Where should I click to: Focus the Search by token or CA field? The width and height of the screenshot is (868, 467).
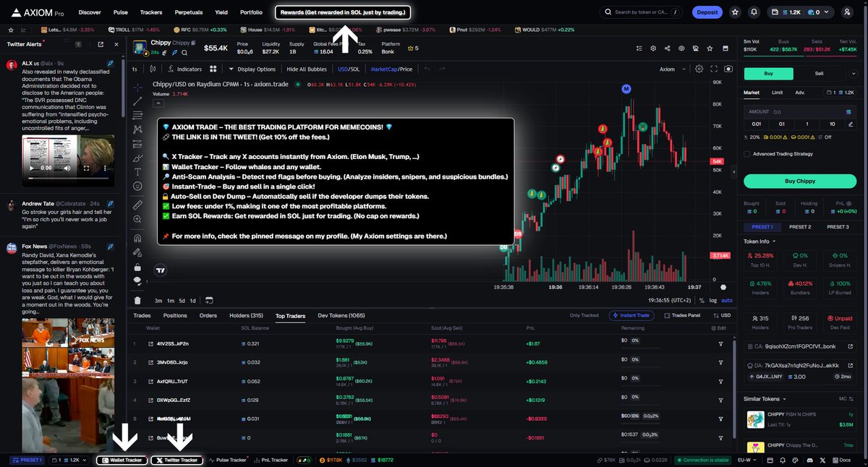point(642,12)
